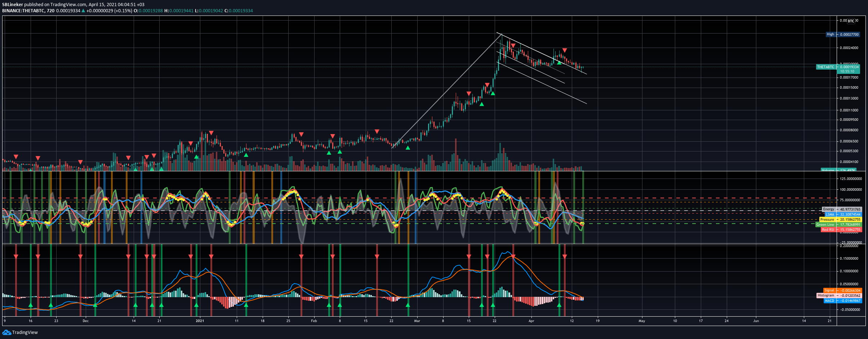Click the MACD value -0.01469867
This screenshot has width=868, height=339.
850,300
